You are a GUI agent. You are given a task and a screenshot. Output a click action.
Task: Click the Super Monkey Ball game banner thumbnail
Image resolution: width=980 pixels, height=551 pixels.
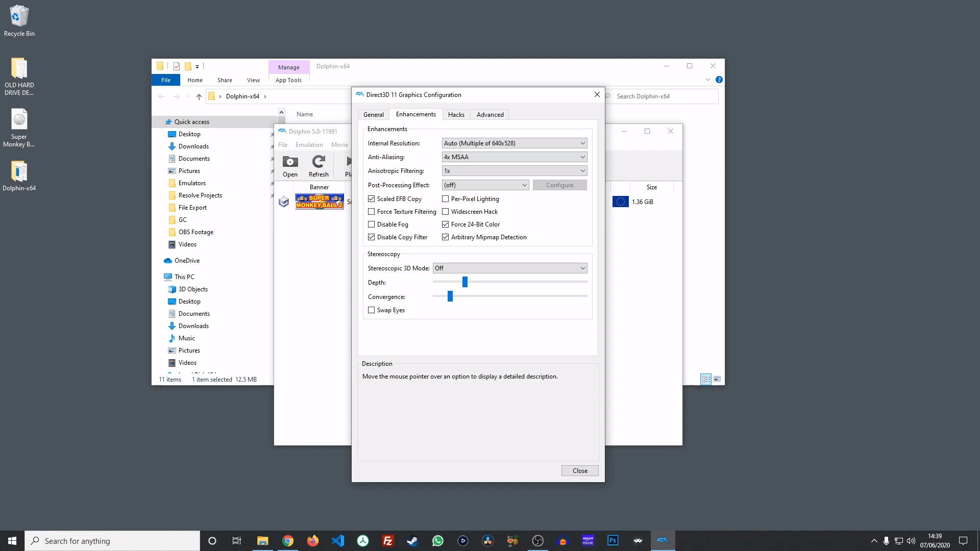[320, 201]
